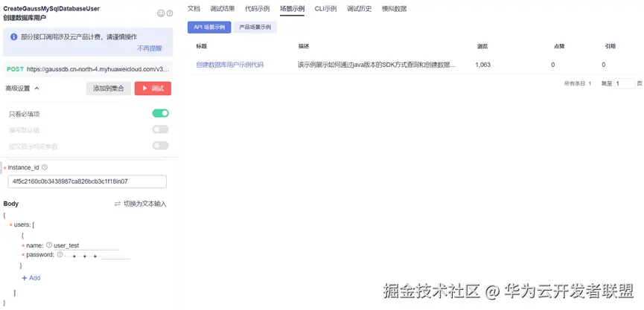Click the 点赞 column header
This screenshot has width=644, height=310.
point(559,47)
